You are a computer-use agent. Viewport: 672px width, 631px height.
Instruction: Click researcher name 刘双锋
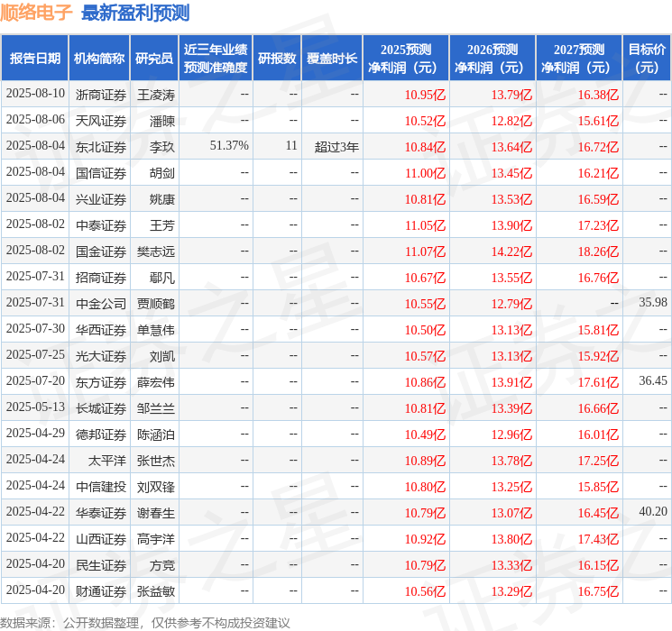pyautogui.click(x=155, y=487)
